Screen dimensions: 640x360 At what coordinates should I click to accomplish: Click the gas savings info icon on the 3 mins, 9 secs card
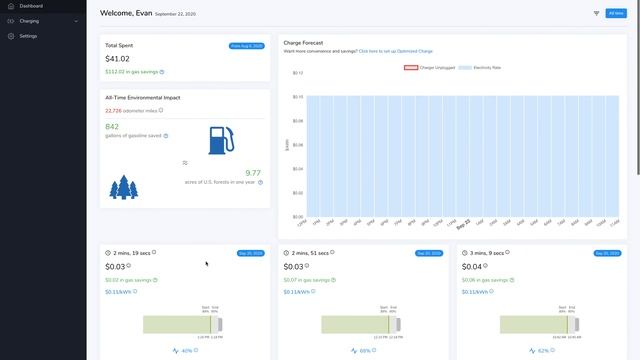[x=512, y=280]
